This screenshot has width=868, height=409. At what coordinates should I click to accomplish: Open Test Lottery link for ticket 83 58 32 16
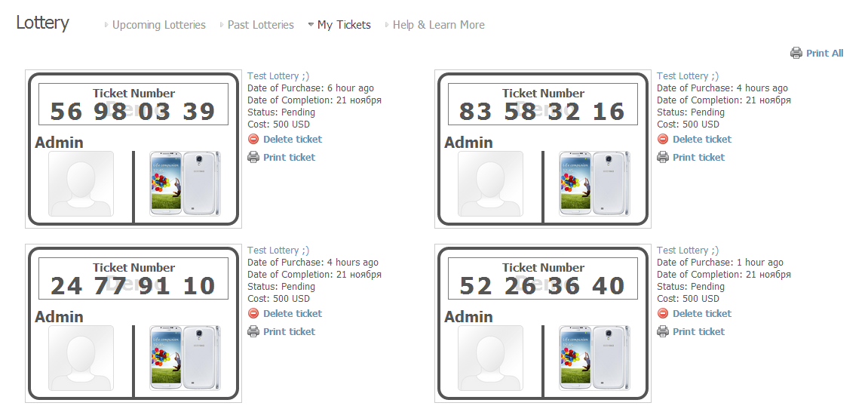pos(688,76)
